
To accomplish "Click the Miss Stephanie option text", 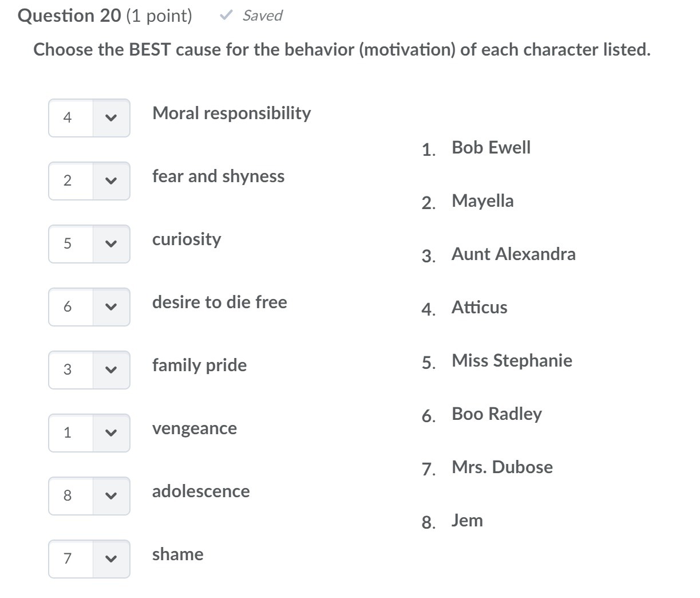I will [x=512, y=360].
